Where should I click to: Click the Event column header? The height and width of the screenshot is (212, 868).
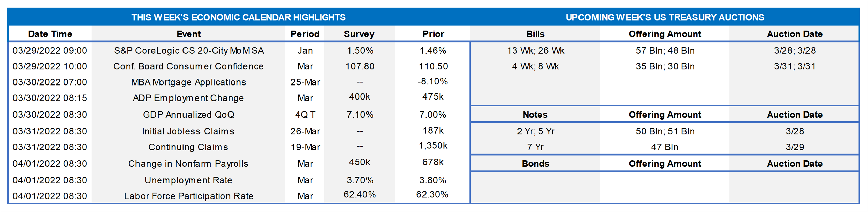pos(188,34)
